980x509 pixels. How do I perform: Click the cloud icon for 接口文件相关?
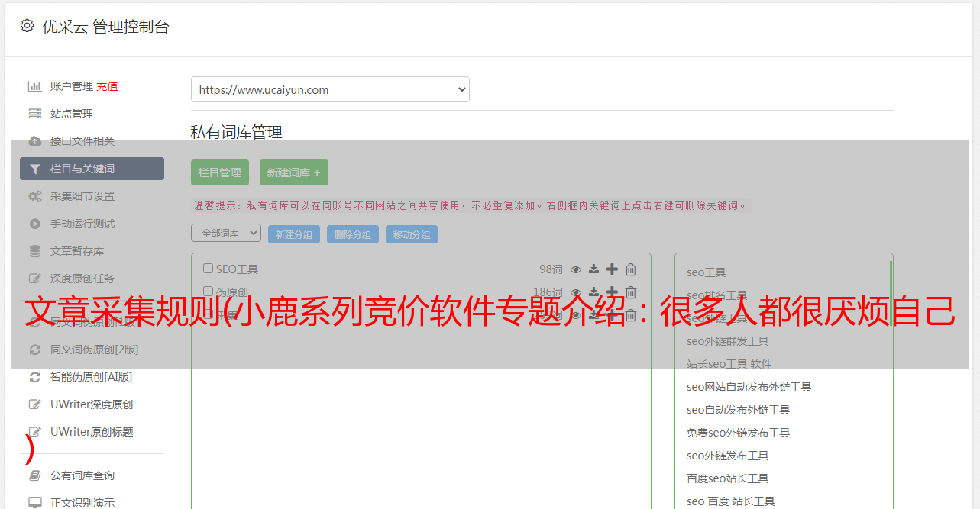point(34,141)
